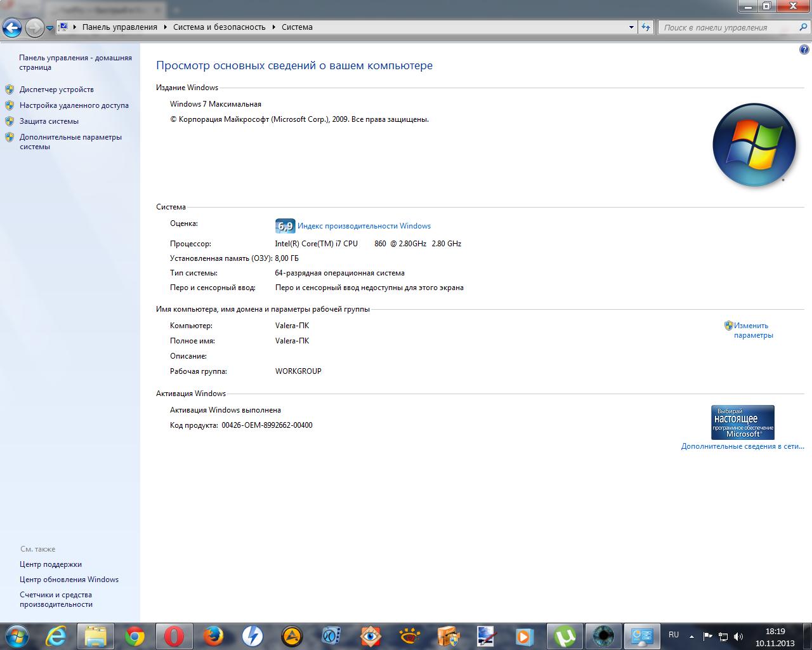812x650 pixels.
Task: Open recent pages dropdown beside nav arrows
Action: pyautogui.click(x=49, y=28)
